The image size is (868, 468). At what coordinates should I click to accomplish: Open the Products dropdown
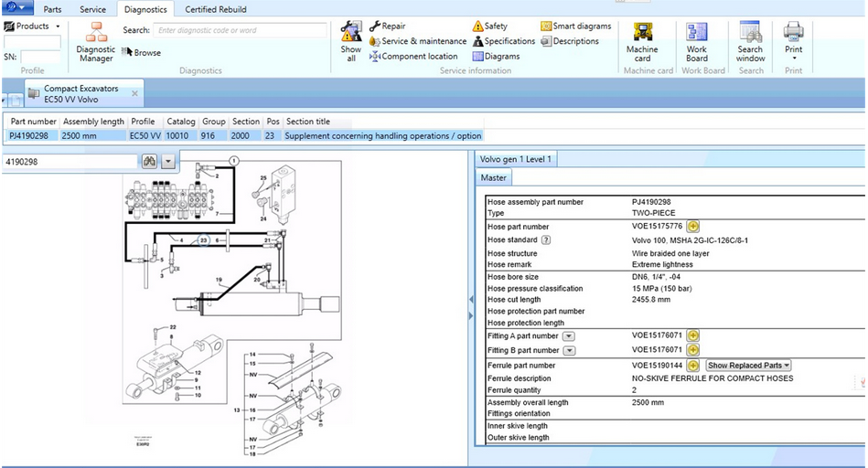[x=32, y=26]
